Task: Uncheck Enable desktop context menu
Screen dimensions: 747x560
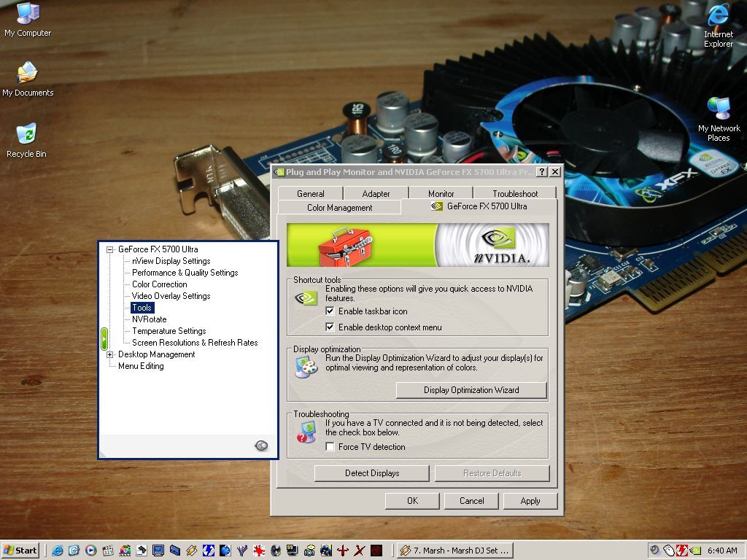Action: (x=330, y=327)
